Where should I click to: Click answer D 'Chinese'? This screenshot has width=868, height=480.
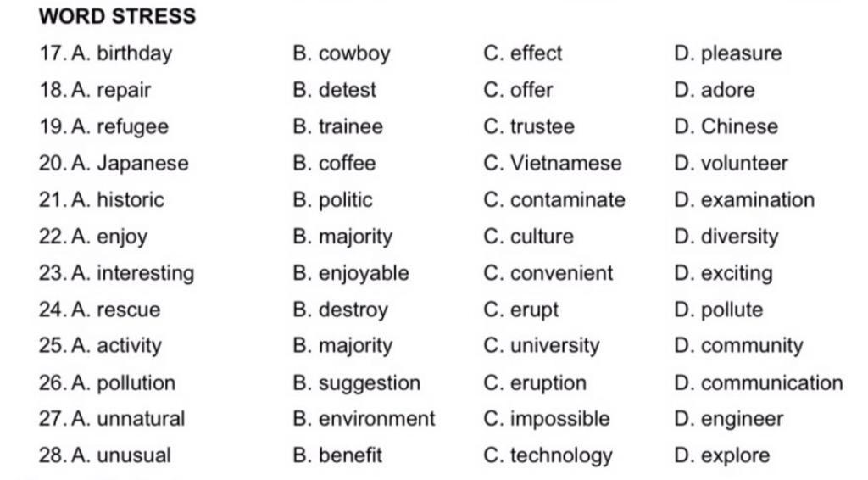[738, 127]
